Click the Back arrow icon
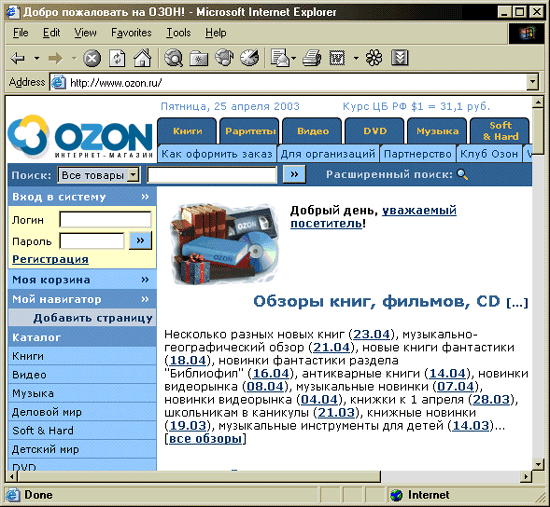The width and height of the screenshot is (550, 507). (18, 58)
